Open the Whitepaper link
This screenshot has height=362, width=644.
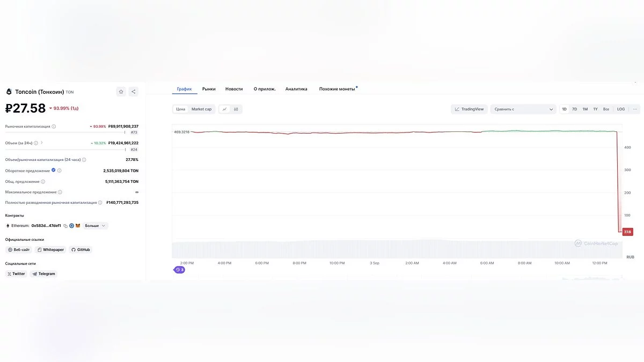pos(50,250)
